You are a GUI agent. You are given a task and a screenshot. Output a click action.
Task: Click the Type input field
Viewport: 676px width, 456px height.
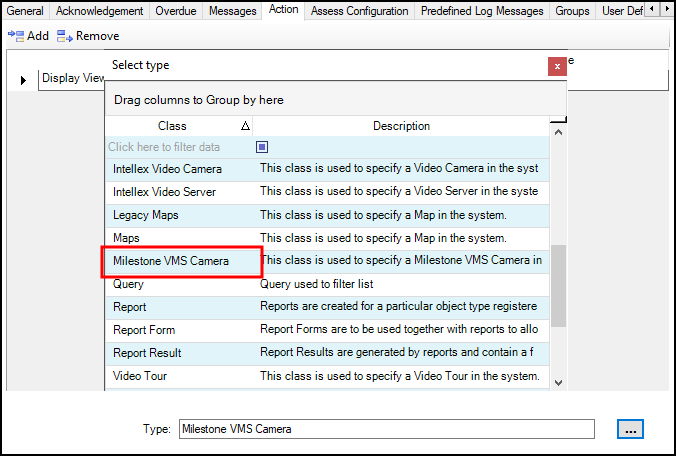[x=387, y=429]
